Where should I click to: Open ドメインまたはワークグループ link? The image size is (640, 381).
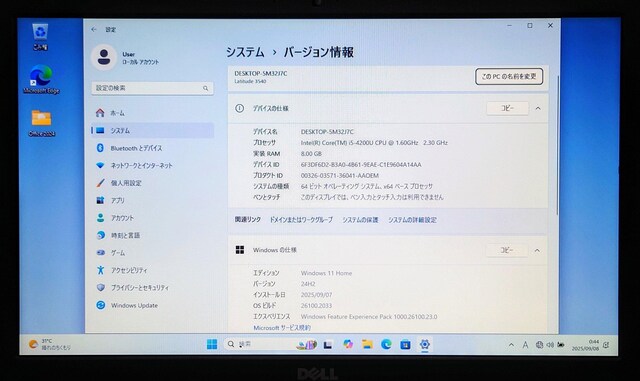[301, 220]
